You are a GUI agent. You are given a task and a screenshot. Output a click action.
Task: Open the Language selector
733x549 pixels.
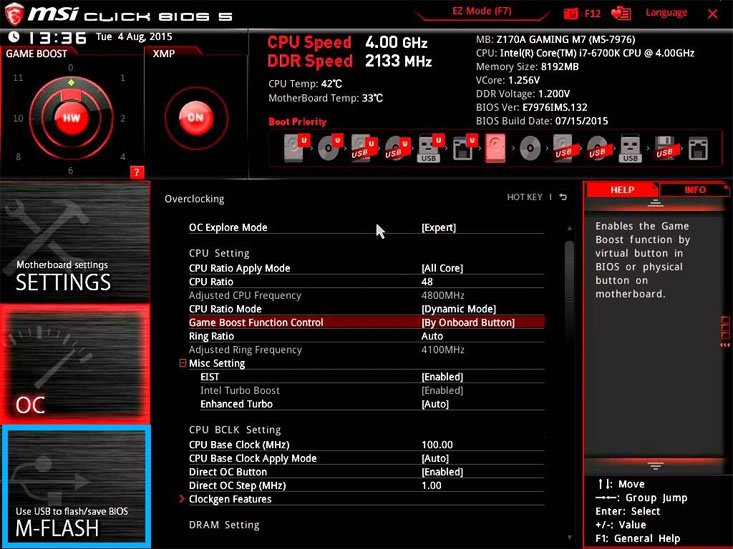(x=666, y=13)
